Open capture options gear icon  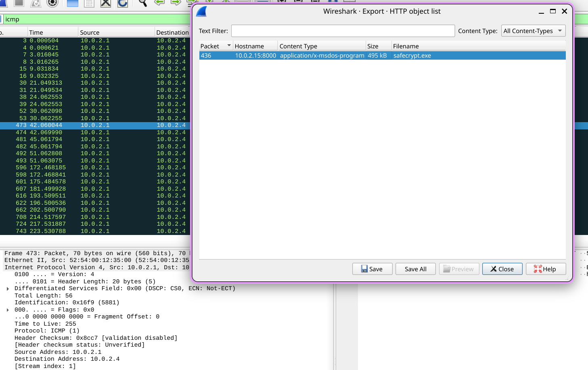click(52, 3)
